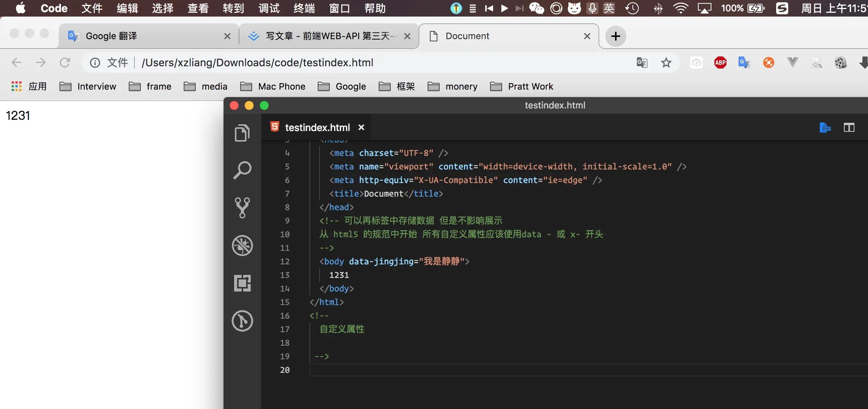The width and height of the screenshot is (868, 409).
Task: Click the translate page icon in address bar
Action: pos(642,63)
